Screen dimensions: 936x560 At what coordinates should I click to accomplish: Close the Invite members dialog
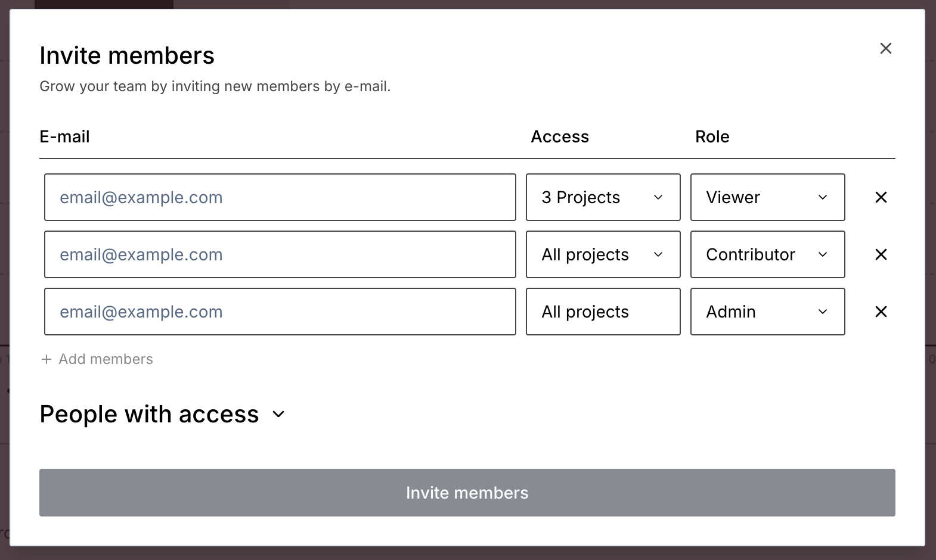pos(885,48)
